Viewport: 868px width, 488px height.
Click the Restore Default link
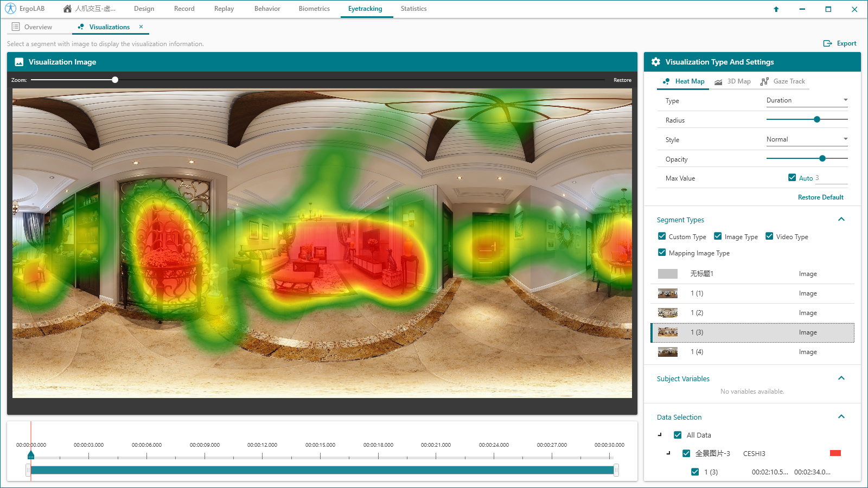pyautogui.click(x=820, y=197)
